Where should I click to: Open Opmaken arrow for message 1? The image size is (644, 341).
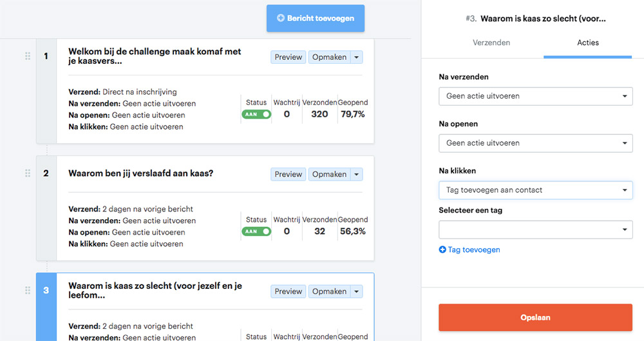tap(357, 57)
